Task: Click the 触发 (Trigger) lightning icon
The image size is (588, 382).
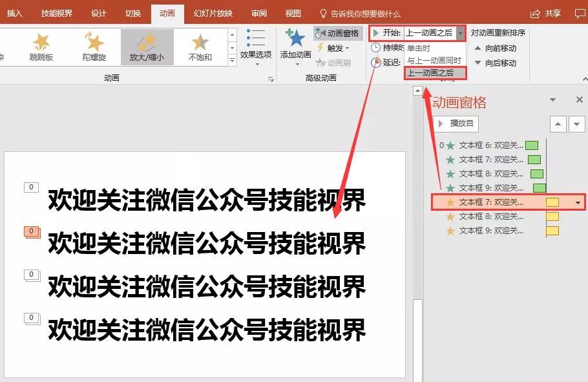Action: [320, 48]
